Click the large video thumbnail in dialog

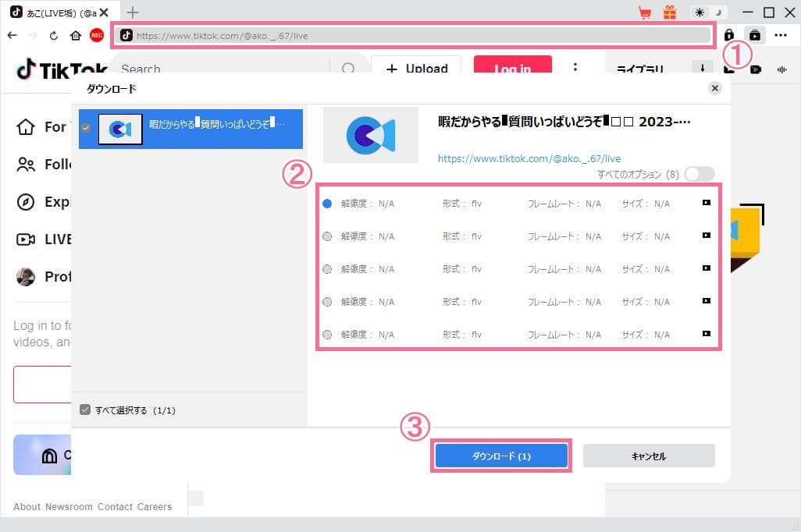click(x=371, y=135)
